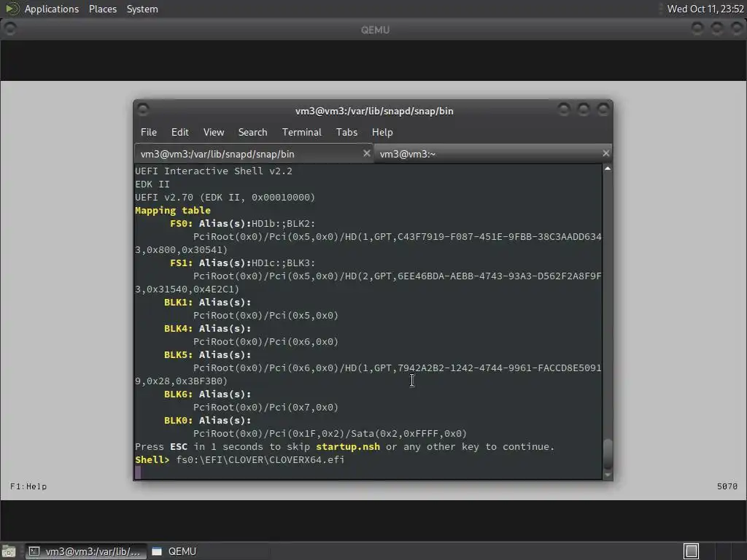Click the BLK4: mapping label
The width and height of the screenshot is (747, 560).
click(178, 329)
